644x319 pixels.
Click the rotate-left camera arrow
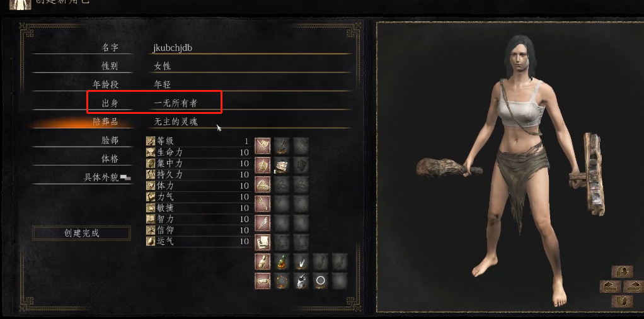[609, 286]
